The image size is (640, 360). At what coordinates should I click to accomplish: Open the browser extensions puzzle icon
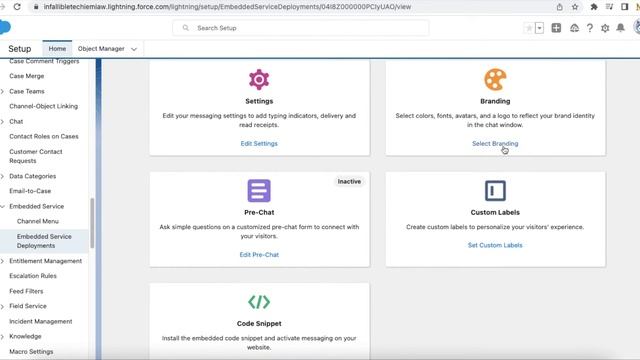click(x=594, y=7)
